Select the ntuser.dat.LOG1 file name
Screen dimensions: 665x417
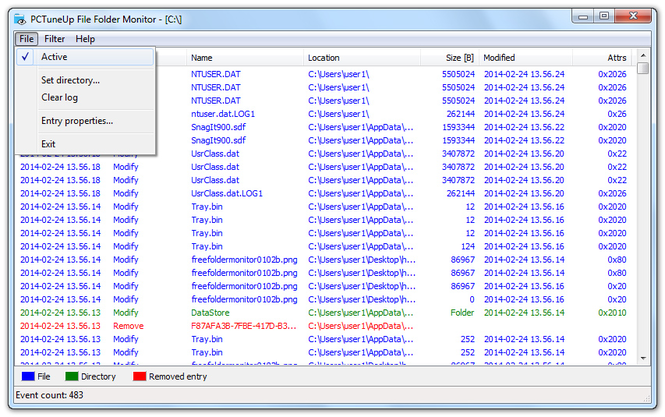click(x=223, y=114)
